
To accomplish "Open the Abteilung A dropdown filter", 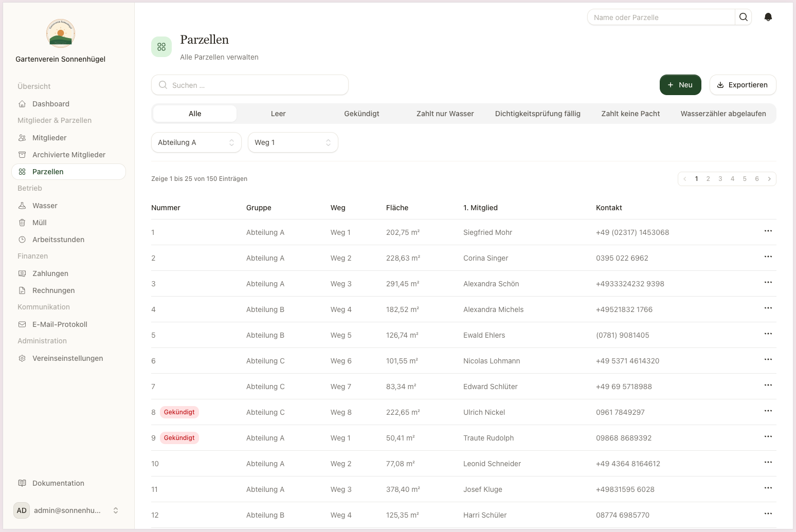I will click(x=196, y=142).
